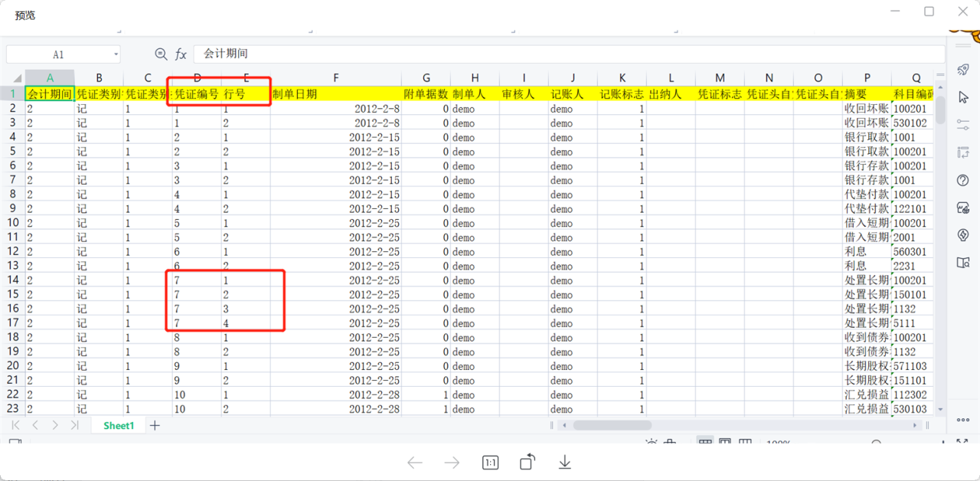Click the 摘要 header cell

[x=867, y=94]
